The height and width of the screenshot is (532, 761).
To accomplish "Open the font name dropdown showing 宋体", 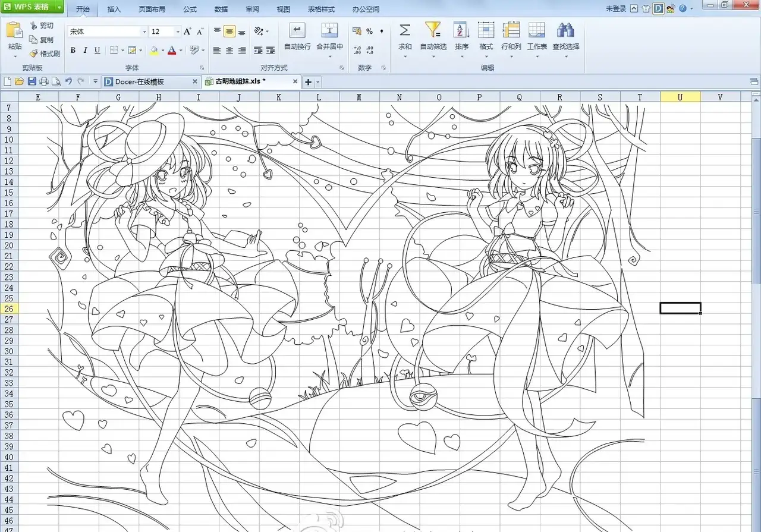I will coord(144,32).
